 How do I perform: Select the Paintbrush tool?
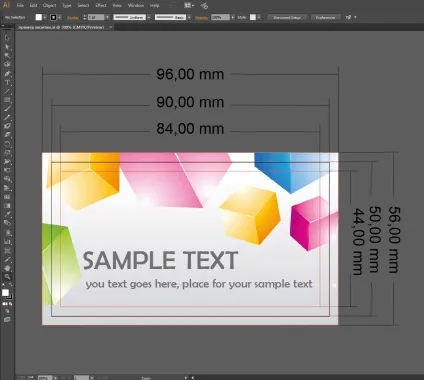pyautogui.click(x=7, y=109)
